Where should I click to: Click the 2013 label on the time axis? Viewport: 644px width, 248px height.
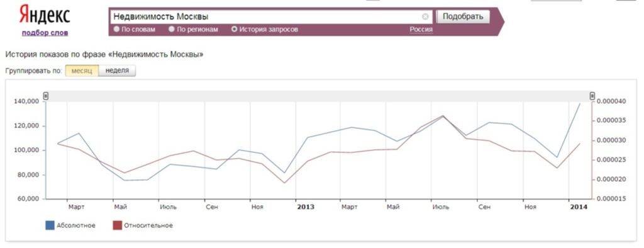[x=306, y=207]
